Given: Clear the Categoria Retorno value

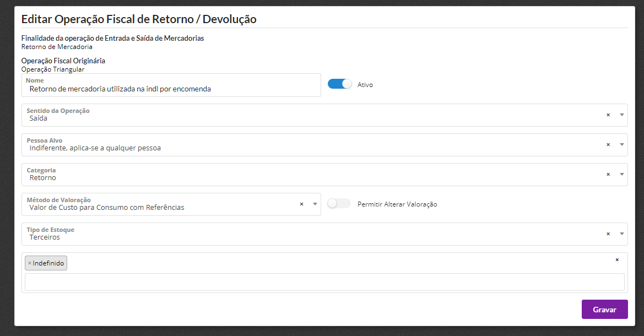Looking at the screenshot, I should [x=608, y=175].
